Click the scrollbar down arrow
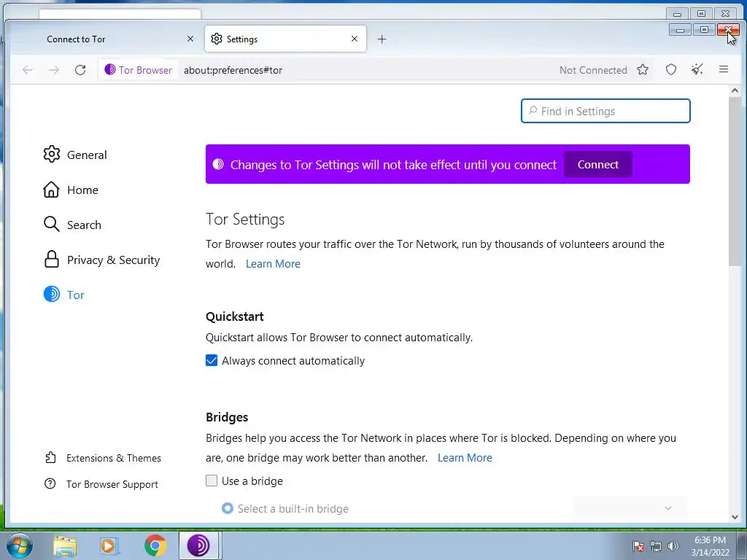Screen dimensions: 747x560 735,517
